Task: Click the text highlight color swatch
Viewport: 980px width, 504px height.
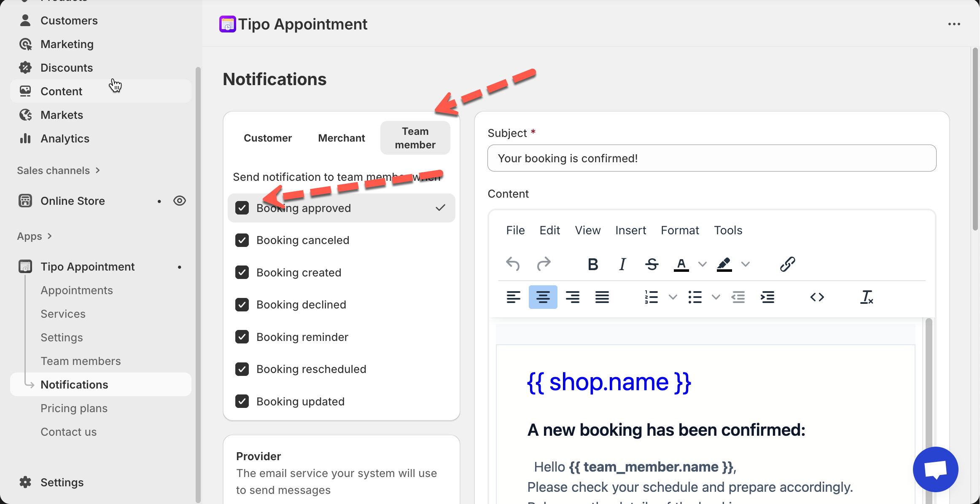Action: (x=724, y=264)
